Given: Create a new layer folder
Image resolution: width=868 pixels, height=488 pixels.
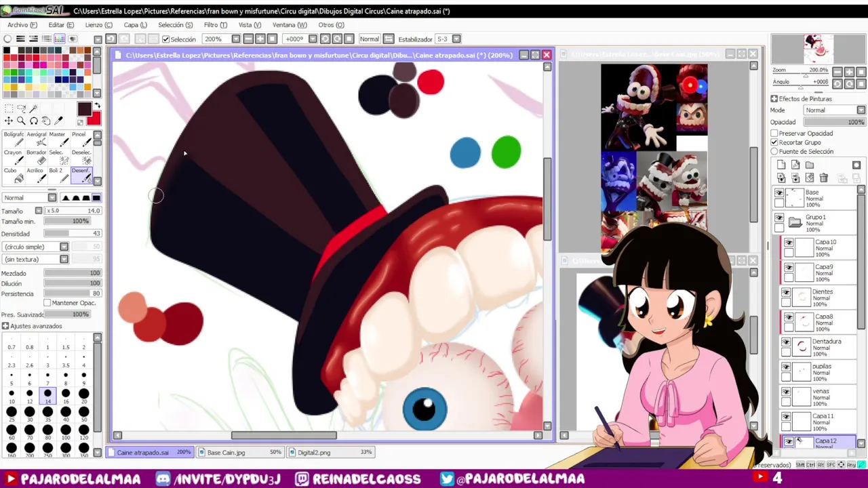Looking at the screenshot, I should [810, 165].
